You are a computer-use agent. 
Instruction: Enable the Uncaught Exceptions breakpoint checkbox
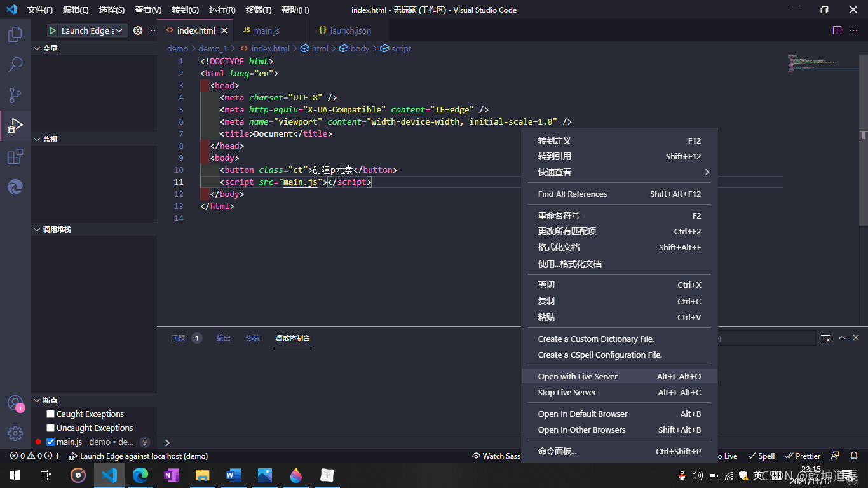click(50, 428)
